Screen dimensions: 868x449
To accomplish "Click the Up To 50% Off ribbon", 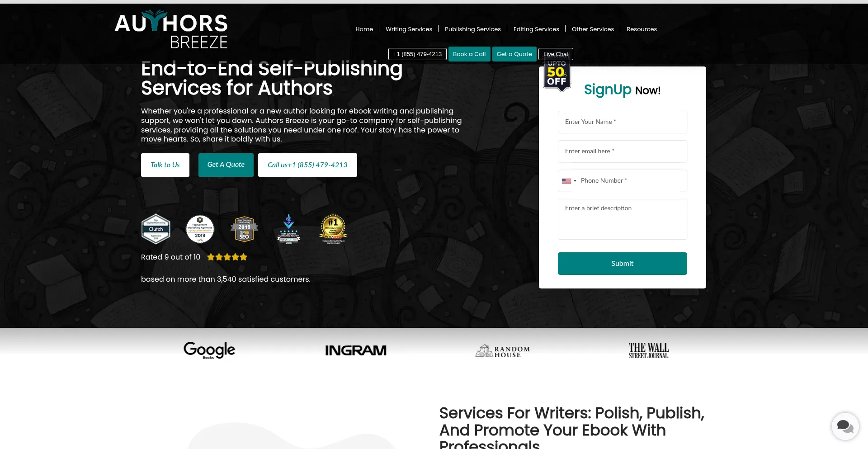I will (557, 75).
